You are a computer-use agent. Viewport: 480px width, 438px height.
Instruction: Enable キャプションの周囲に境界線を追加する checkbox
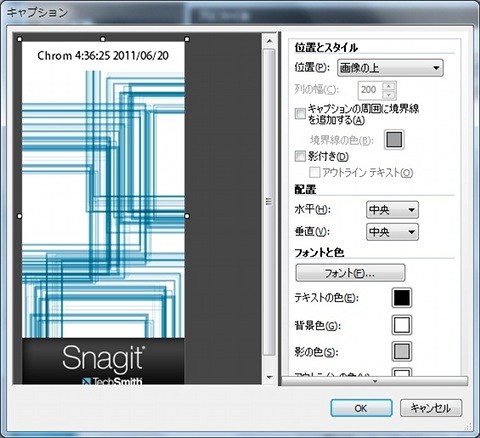tap(300, 114)
